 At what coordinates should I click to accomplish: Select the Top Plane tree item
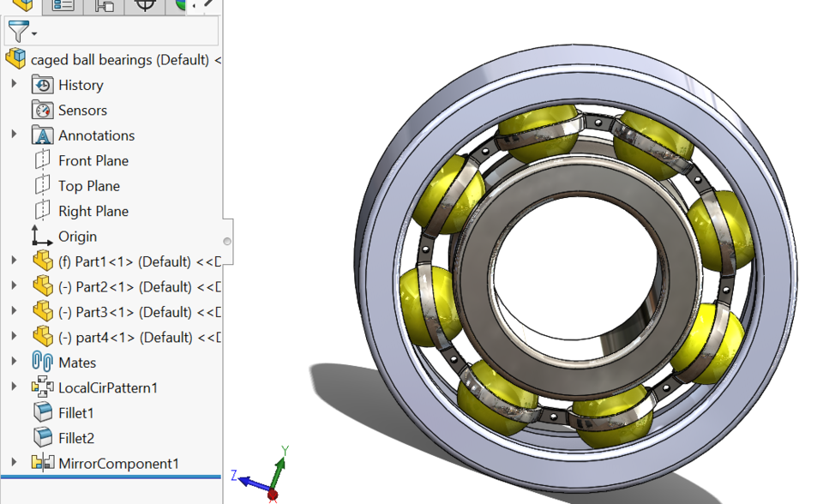point(89,185)
